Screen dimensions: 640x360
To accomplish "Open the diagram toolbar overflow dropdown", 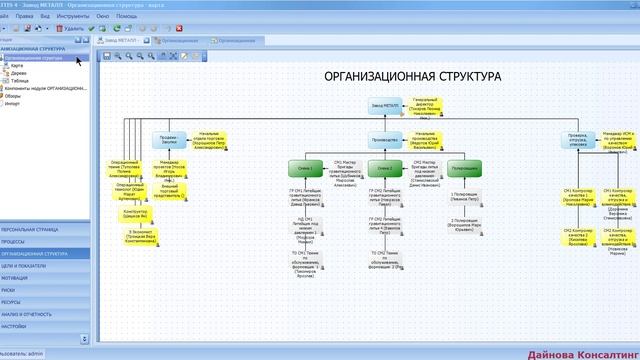I will pyautogui.click(x=204, y=56).
